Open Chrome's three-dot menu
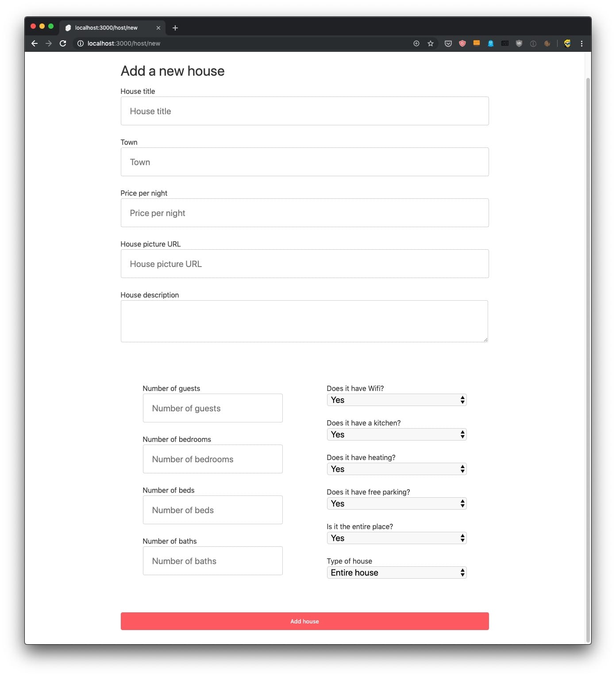This screenshot has width=616, height=677. click(x=581, y=43)
